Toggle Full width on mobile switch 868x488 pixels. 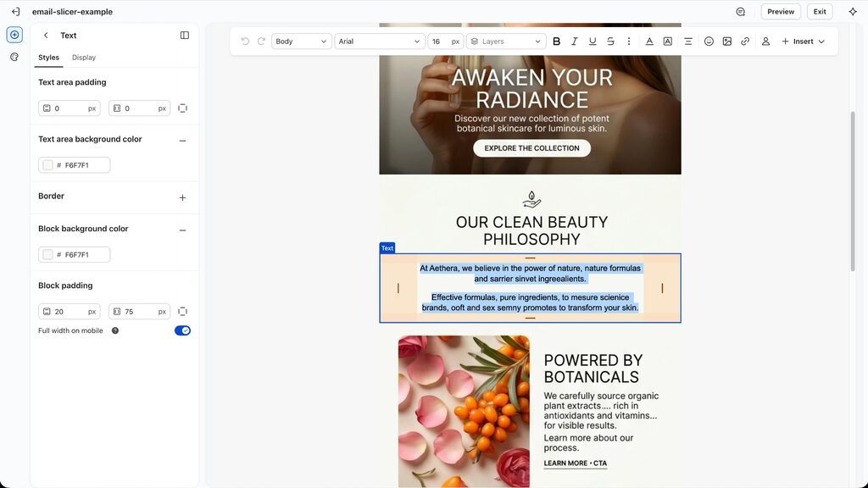point(182,331)
